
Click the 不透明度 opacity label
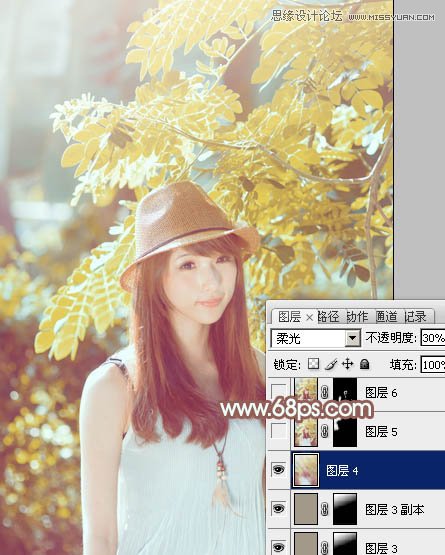391,338
